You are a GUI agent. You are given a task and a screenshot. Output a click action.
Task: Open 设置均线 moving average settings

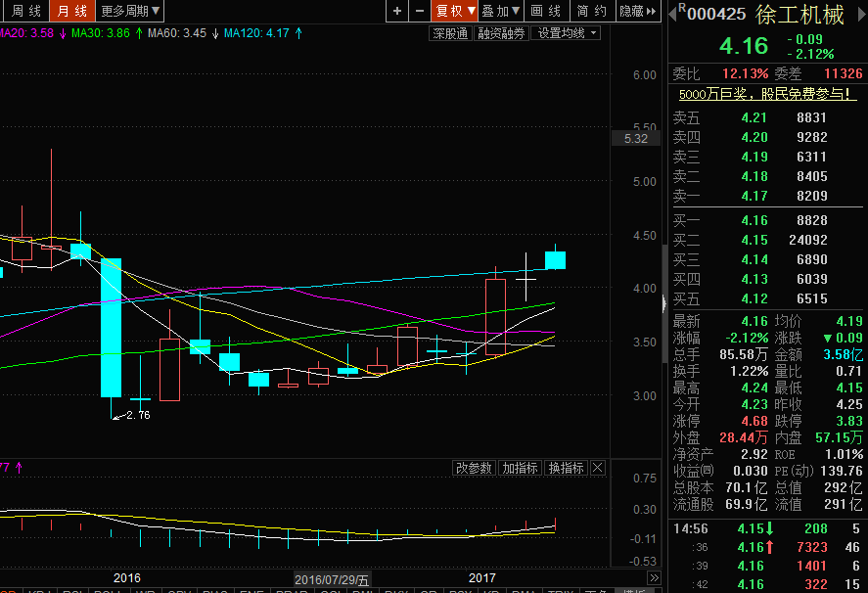[568, 33]
